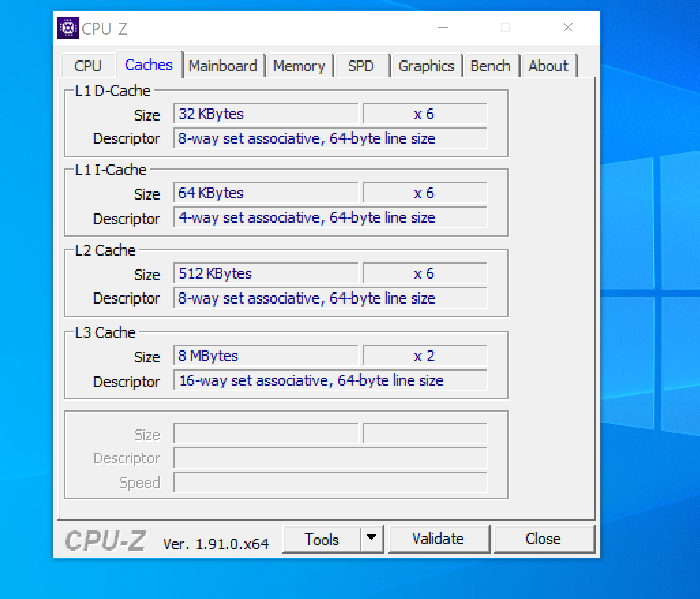
Task: Click the L1 I-Cache group label
Action: [x=111, y=170]
